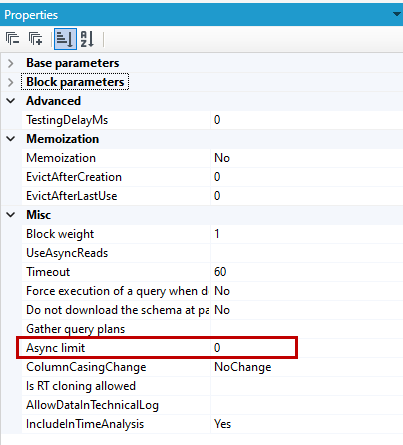Expand the Block parameters group
This screenshot has width=403, height=445.
coord(11,82)
